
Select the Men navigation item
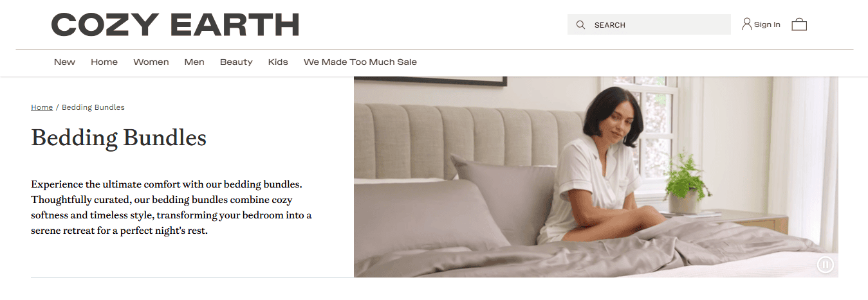click(x=194, y=62)
